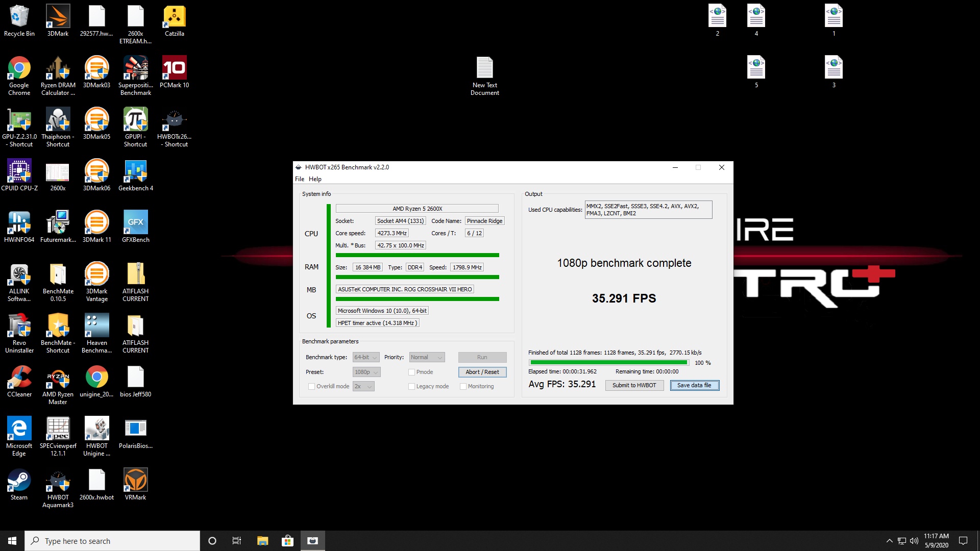980x551 pixels.
Task: Toggle Overkill mode checkbox
Action: click(x=311, y=386)
